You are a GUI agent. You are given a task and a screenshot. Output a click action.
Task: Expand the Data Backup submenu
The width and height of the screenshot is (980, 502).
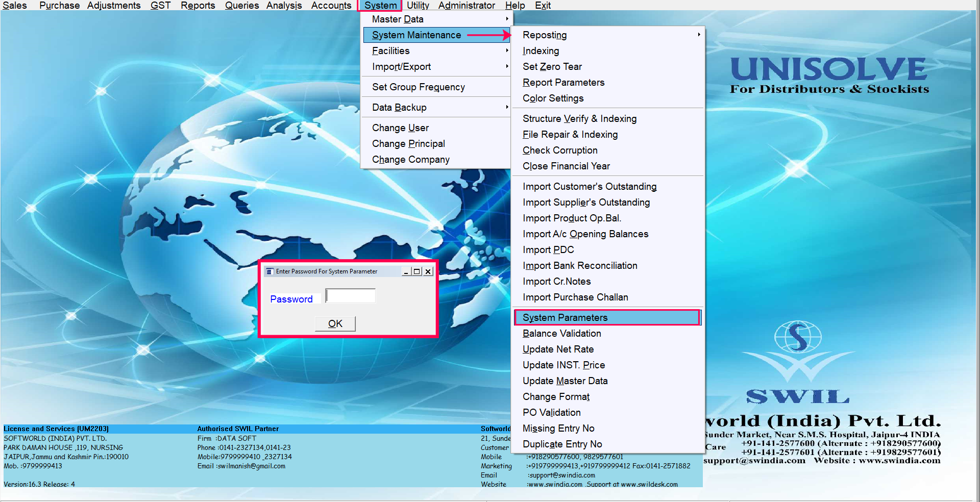click(x=436, y=107)
